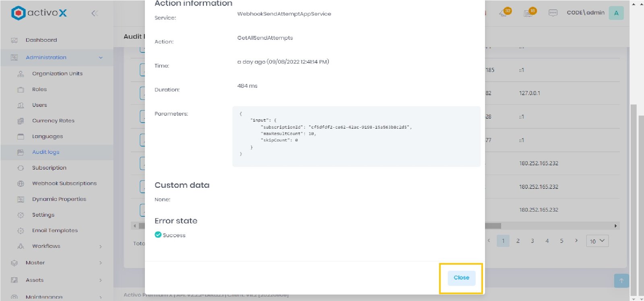This screenshot has width=644, height=301.
Task: Open the page size dropdown showing 10
Action: (597, 241)
